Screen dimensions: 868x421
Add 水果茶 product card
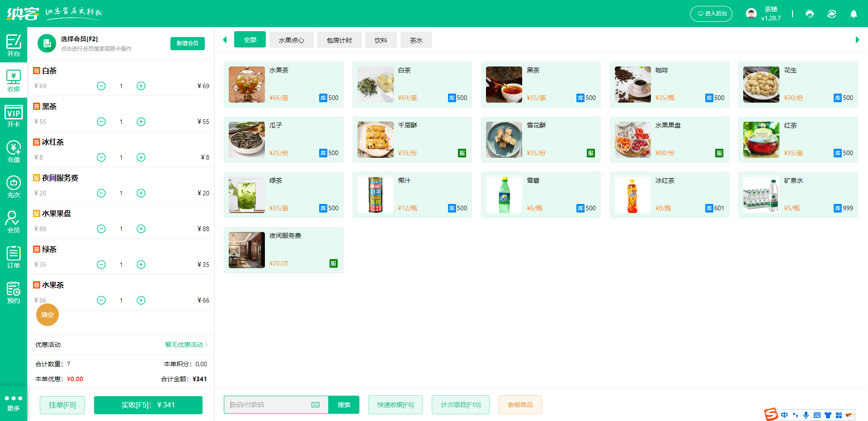pyautogui.click(x=283, y=85)
